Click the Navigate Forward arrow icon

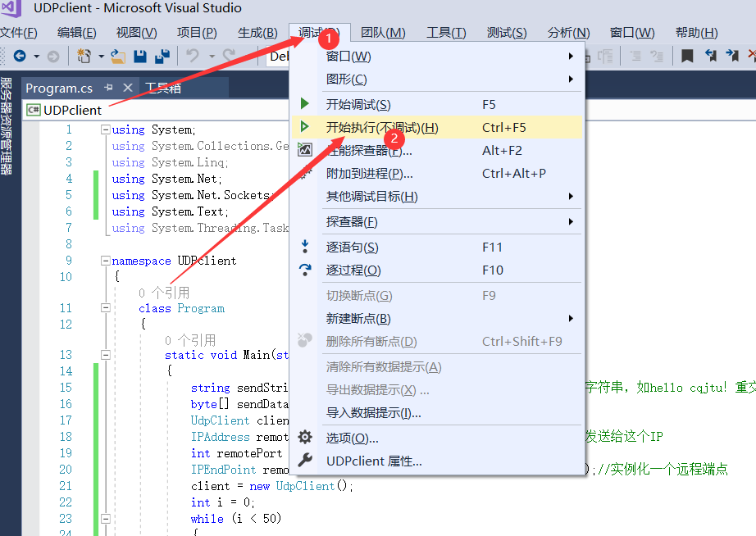(53, 57)
